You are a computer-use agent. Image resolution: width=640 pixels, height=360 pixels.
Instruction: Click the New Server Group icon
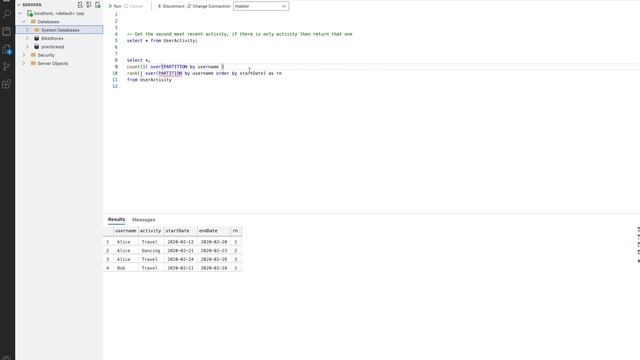(x=89, y=4)
